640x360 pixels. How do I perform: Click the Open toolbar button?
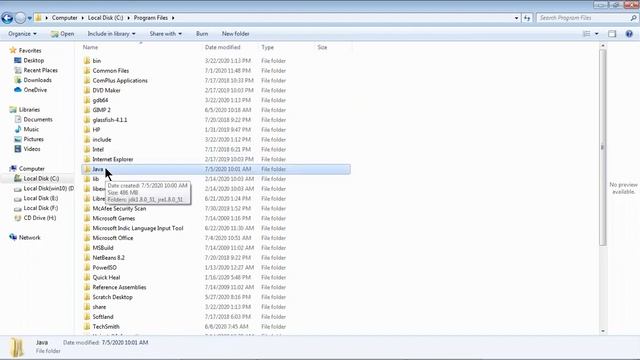tap(62, 34)
